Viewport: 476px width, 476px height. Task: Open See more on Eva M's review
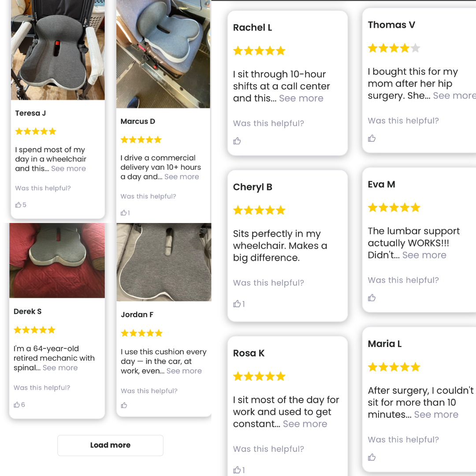click(424, 255)
